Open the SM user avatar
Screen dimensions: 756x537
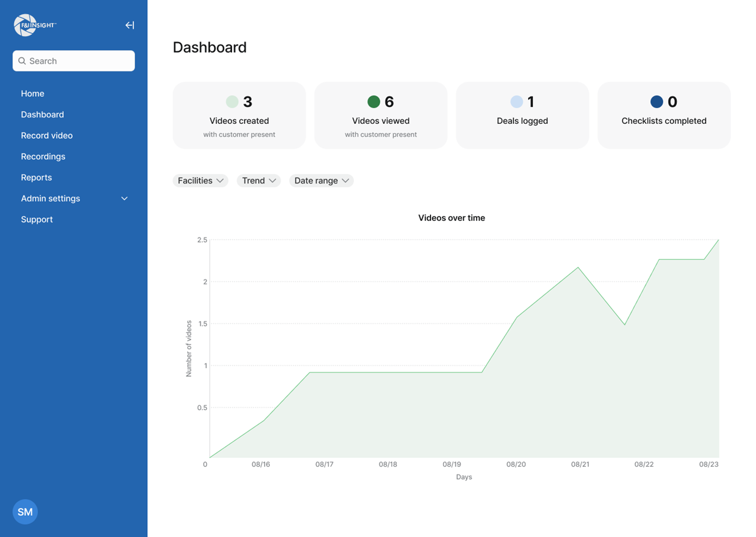(25, 512)
